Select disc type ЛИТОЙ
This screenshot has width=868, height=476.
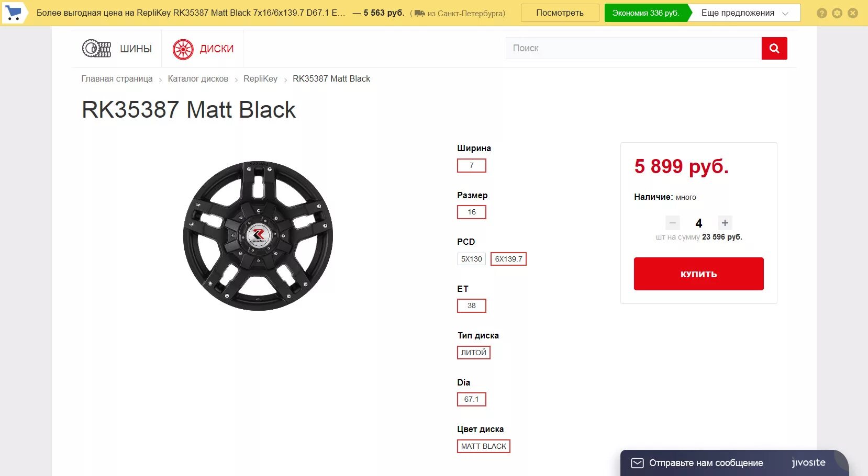(x=474, y=353)
